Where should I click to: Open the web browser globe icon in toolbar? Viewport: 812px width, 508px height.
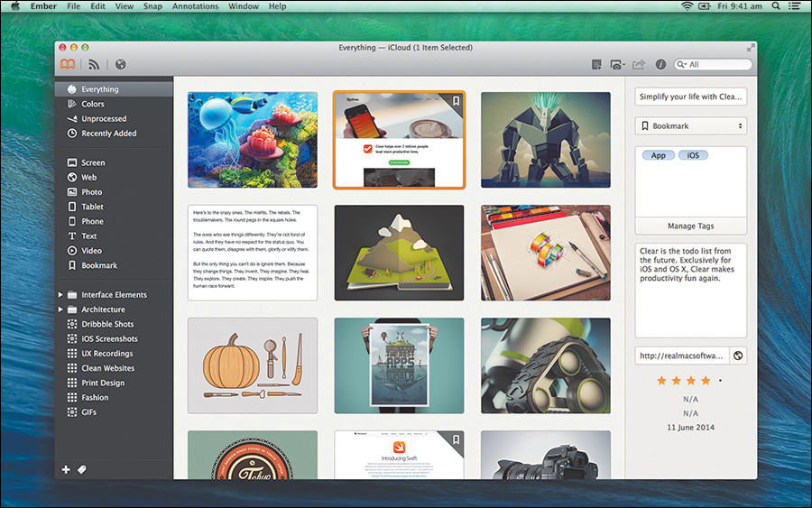[x=121, y=64]
